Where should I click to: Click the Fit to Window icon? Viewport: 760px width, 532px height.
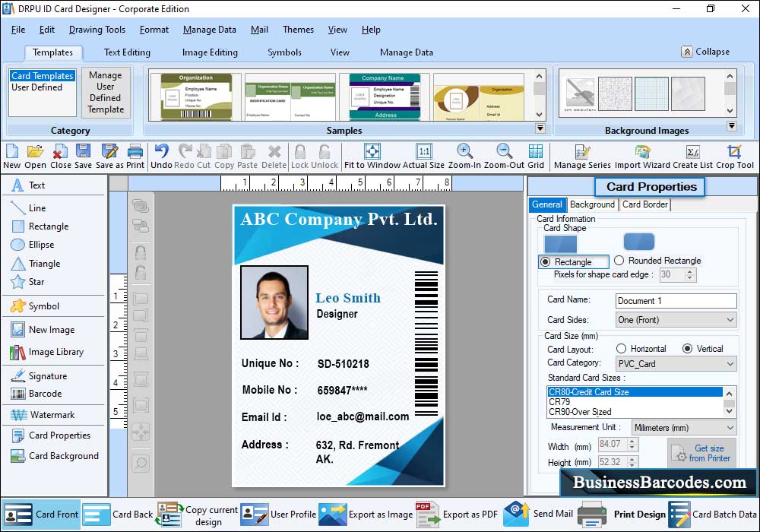pos(372,151)
